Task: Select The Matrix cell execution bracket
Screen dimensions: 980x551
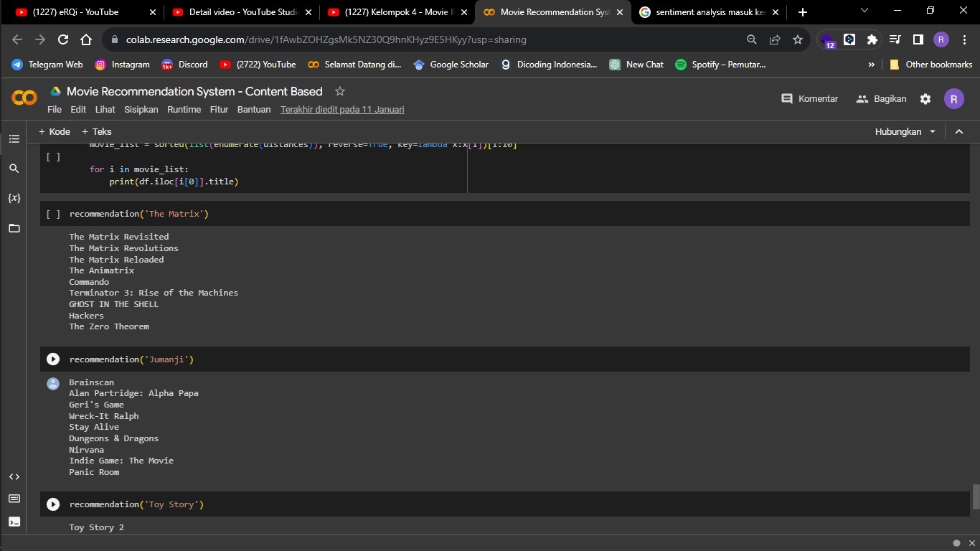Action: tap(53, 214)
